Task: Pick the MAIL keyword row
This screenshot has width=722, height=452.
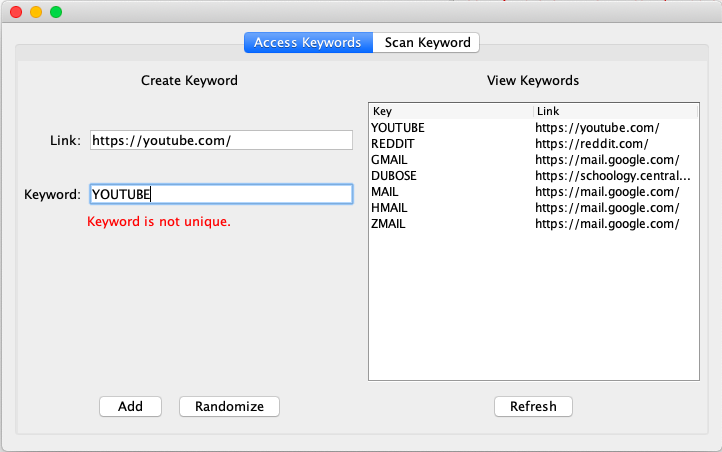Action: click(385, 192)
